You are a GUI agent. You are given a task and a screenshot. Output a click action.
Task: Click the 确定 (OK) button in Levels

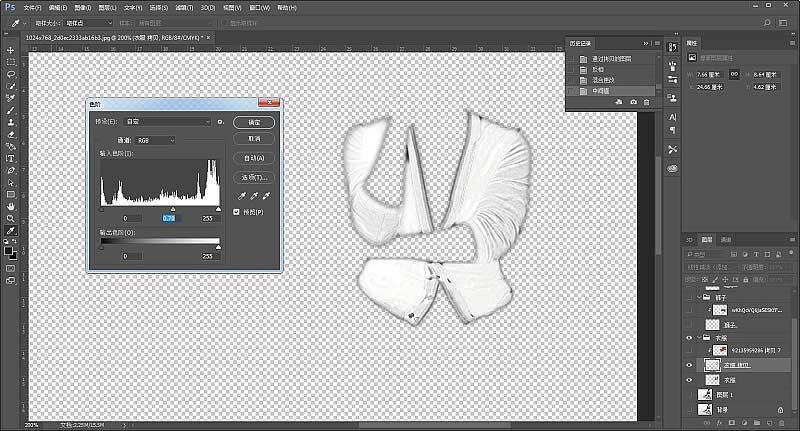coord(254,122)
